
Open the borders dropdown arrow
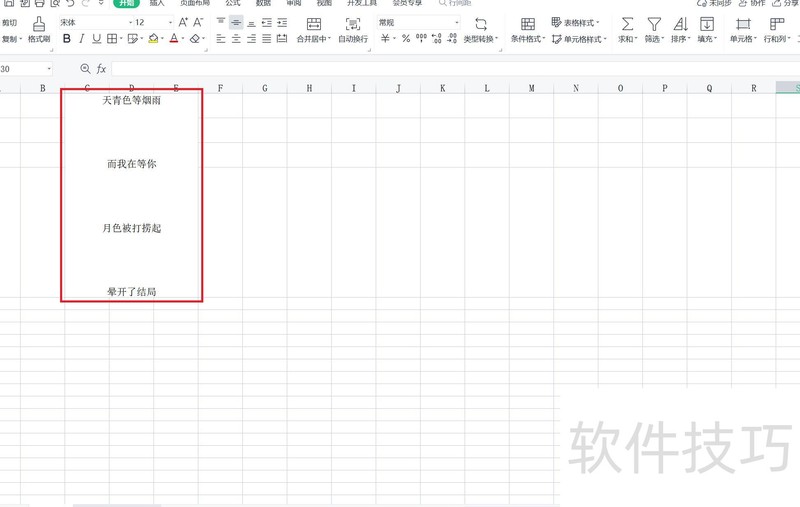point(121,39)
